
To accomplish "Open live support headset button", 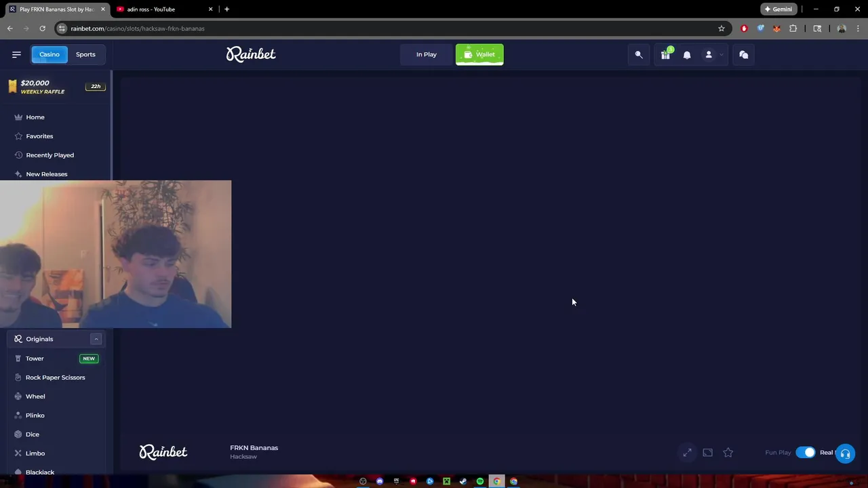I will coord(845,454).
